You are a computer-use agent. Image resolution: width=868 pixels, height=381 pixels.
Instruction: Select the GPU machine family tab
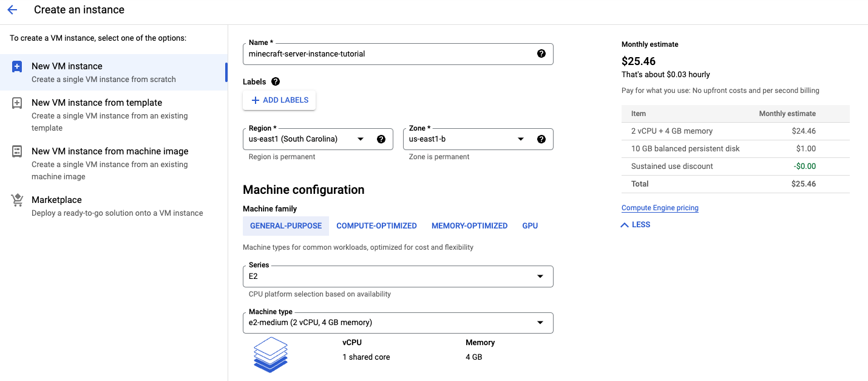[x=530, y=226]
